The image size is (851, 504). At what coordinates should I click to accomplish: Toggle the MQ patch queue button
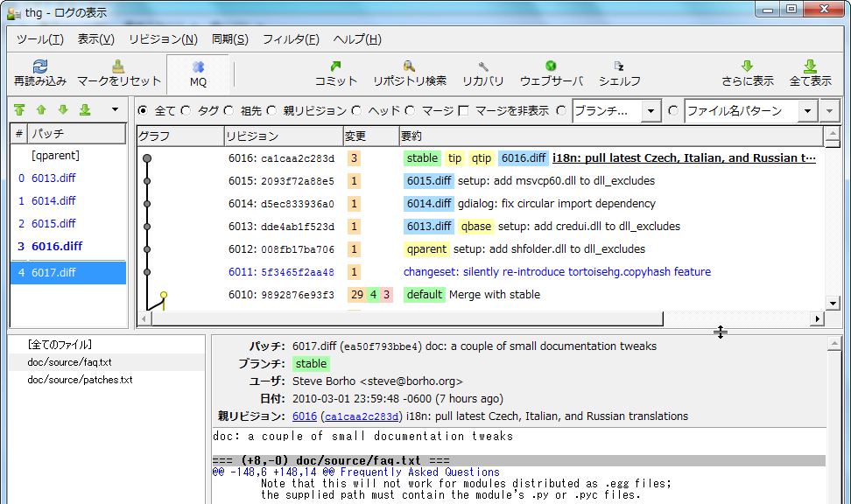click(x=198, y=73)
